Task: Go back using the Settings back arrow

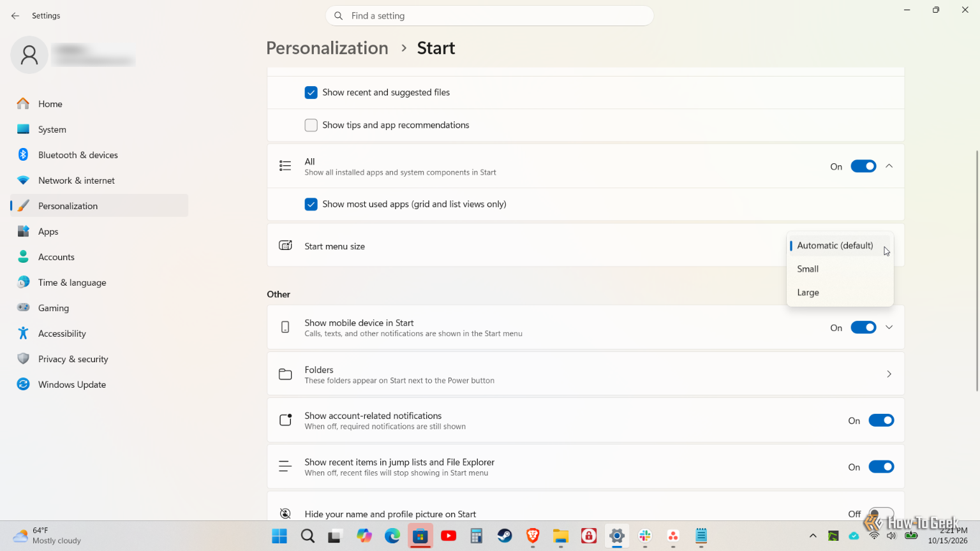Action: pos(15,16)
